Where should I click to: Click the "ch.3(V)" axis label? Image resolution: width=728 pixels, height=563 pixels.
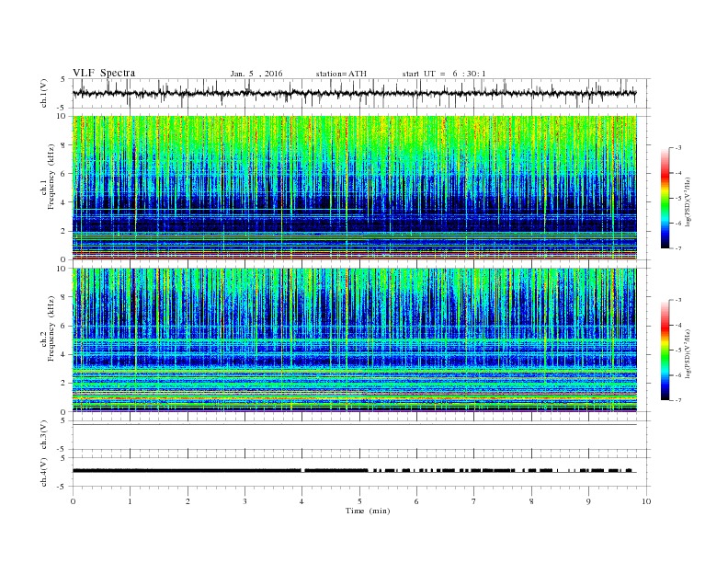click(x=44, y=435)
